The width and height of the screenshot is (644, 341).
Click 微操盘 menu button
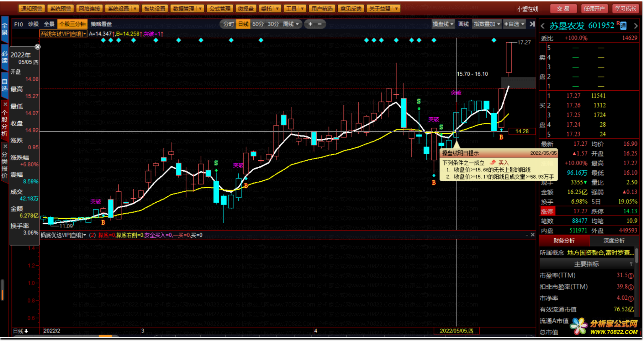(x=246, y=9)
